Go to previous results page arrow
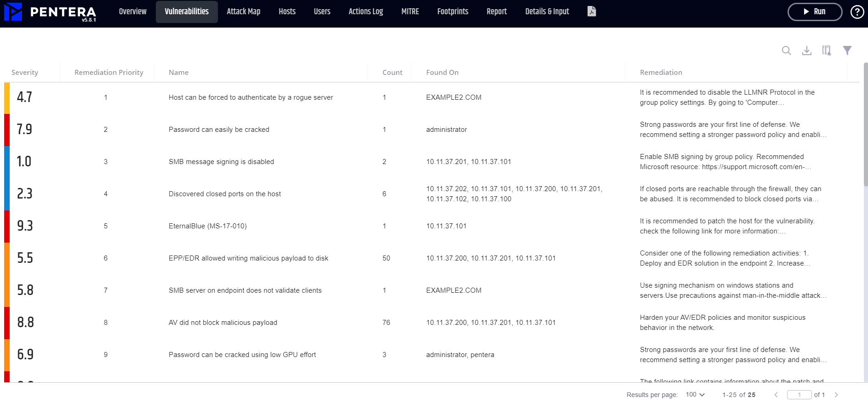Screen dimensions: 868x403 click(x=776, y=395)
